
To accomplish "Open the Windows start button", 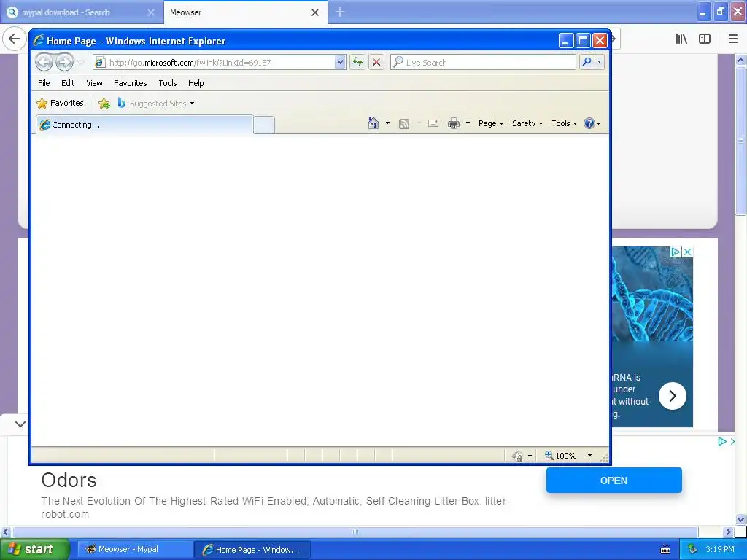I will coord(34,550).
